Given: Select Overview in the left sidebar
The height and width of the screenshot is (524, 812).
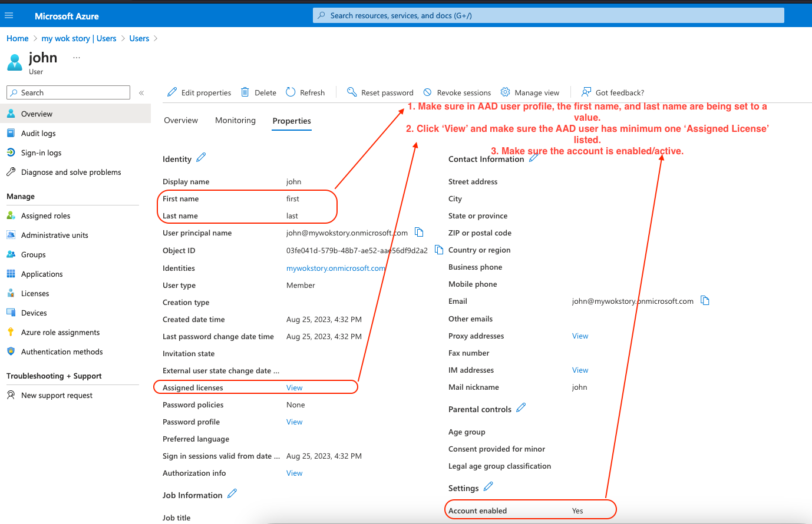Looking at the screenshot, I should [75, 114].
